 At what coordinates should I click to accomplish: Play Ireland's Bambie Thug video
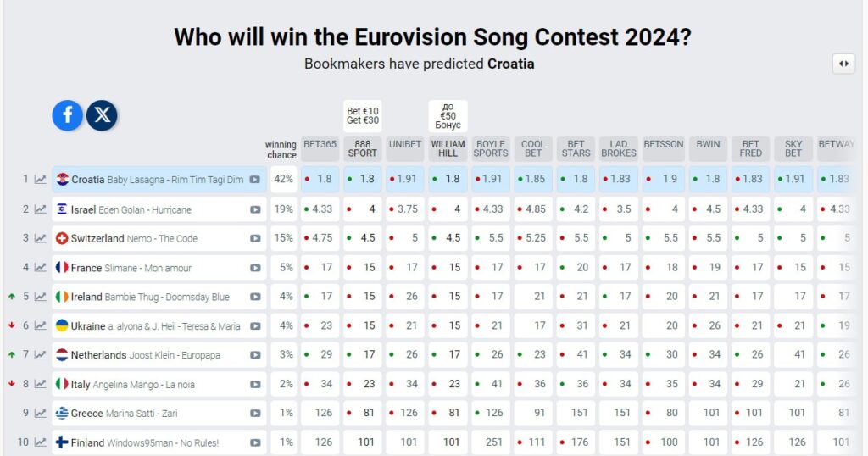tap(255, 297)
